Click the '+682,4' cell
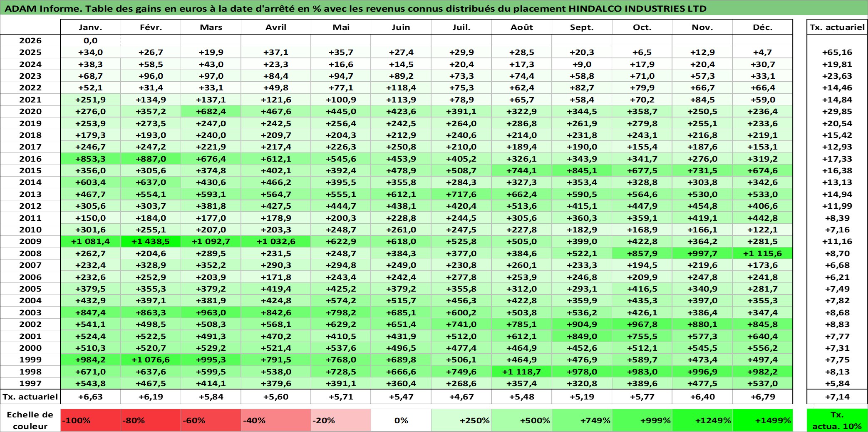Viewport: 868px width, 432px height. (211, 111)
